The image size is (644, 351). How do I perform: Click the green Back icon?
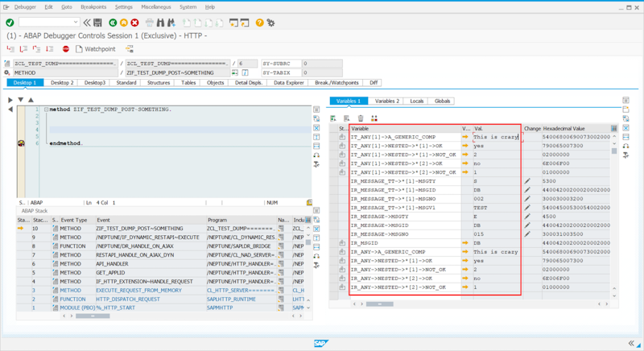(113, 23)
